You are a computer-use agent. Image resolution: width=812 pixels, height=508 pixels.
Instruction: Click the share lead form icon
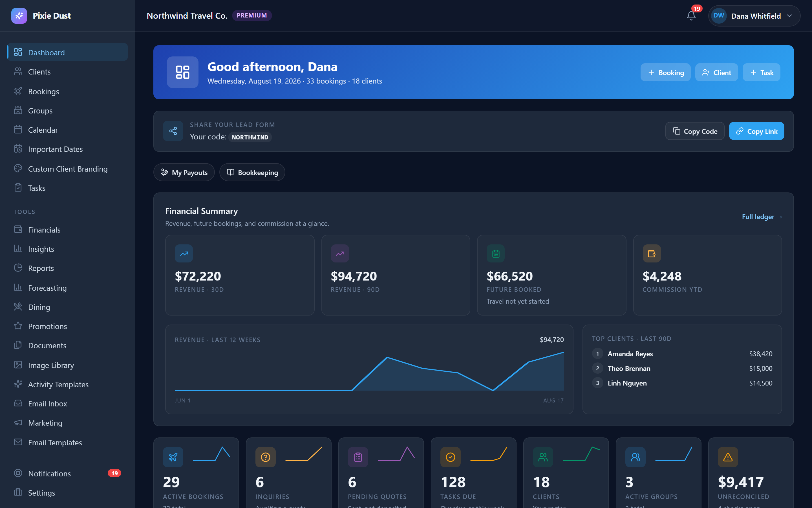tap(173, 131)
